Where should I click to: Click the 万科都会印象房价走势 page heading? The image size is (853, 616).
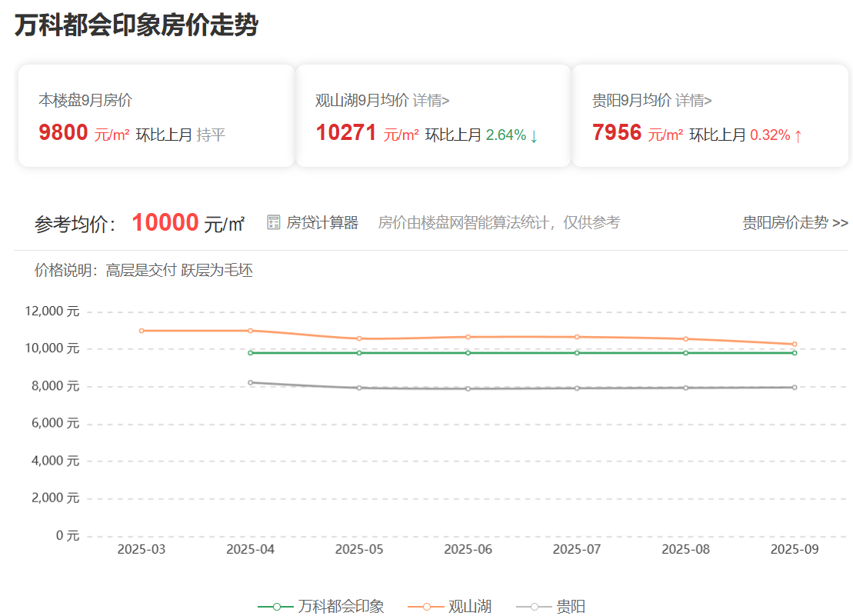[136, 25]
